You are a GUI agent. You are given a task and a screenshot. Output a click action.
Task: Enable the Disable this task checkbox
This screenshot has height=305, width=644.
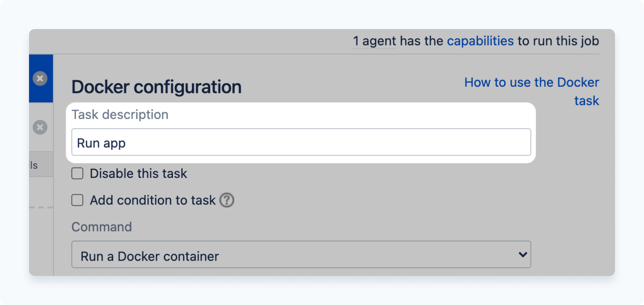pos(77,174)
